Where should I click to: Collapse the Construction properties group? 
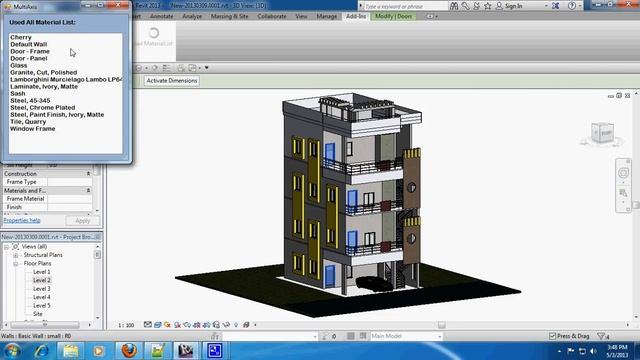pyautogui.click(x=88, y=174)
